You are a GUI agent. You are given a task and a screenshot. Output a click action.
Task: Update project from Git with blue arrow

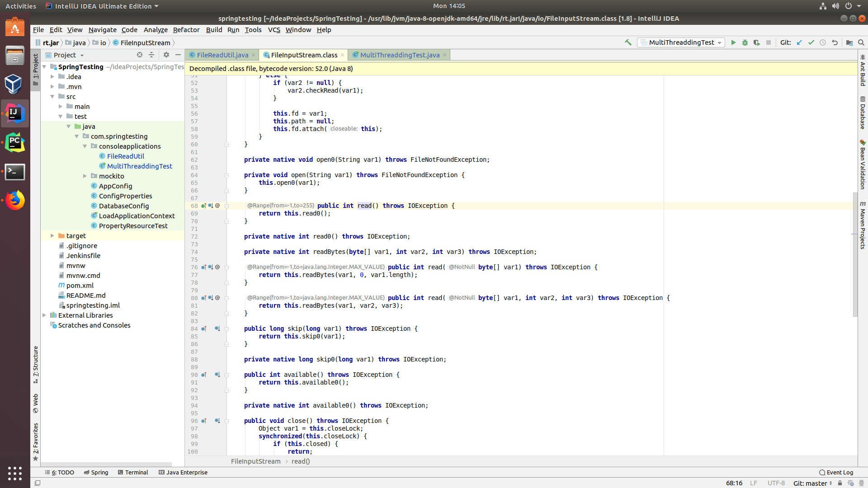[799, 42]
